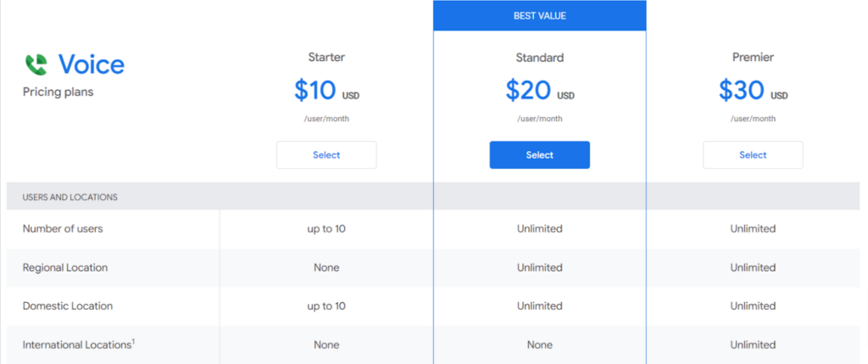This screenshot has height=364, width=868.
Task: Click the Domestic Location row label
Action: pyautogui.click(x=68, y=305)
